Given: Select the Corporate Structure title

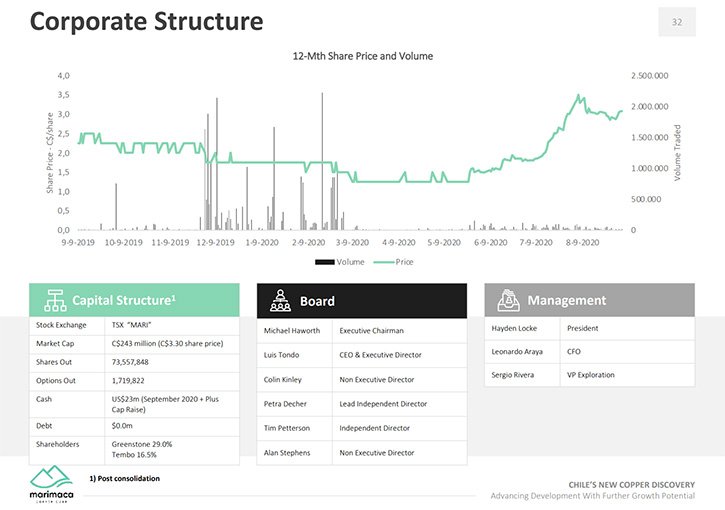Looking at the screenshot, I should 147,21.
